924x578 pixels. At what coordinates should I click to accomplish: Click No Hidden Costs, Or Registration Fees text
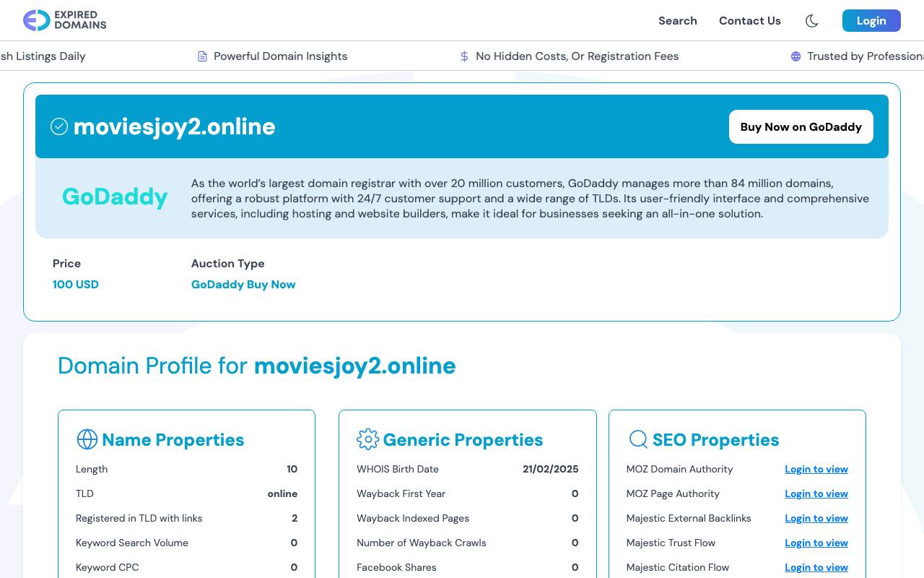click(577, 56)
